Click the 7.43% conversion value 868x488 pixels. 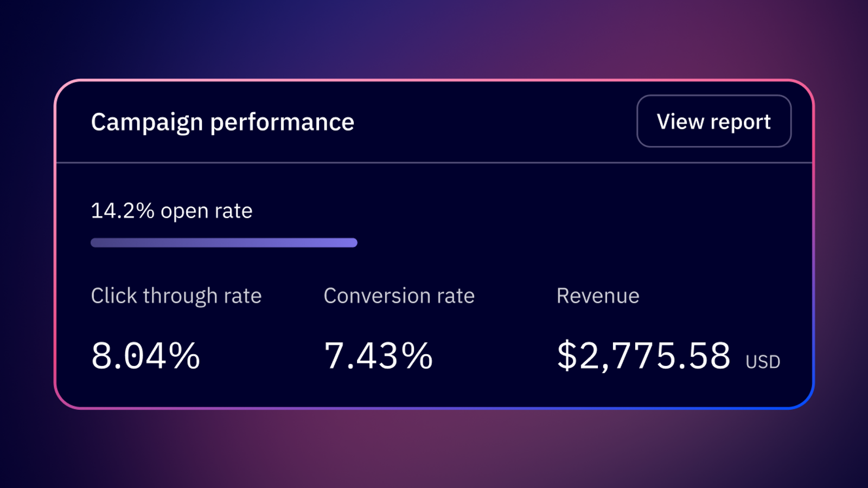point(378,356)
